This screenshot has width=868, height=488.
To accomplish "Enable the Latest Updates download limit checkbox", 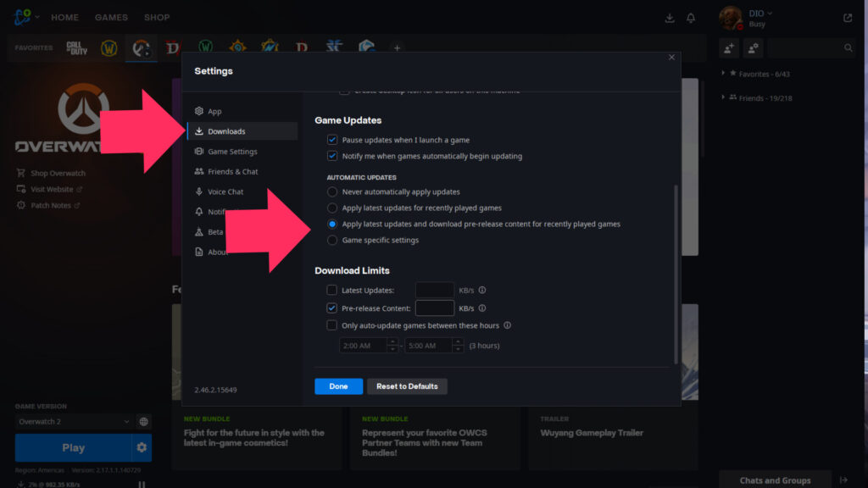I will click(332, 291).
